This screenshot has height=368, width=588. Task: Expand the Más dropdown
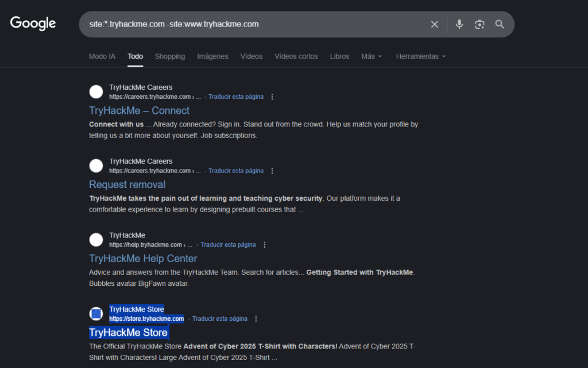tap(372, 56)
